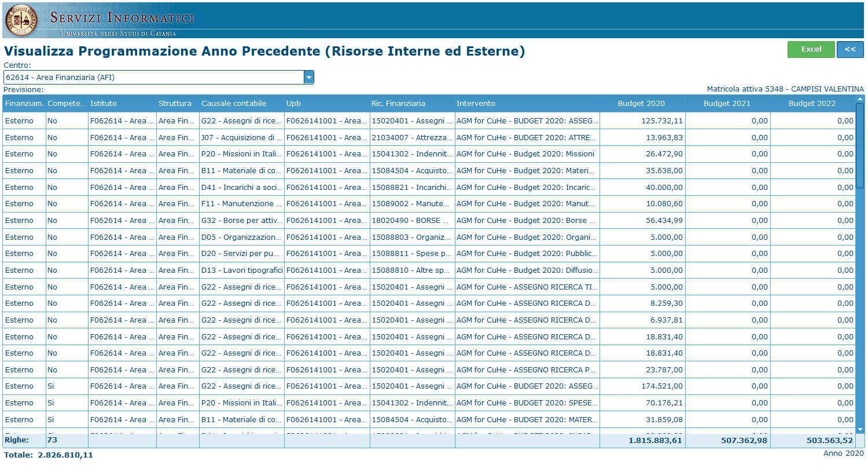Click Budget 2021 column header

(x=727, y=104)
